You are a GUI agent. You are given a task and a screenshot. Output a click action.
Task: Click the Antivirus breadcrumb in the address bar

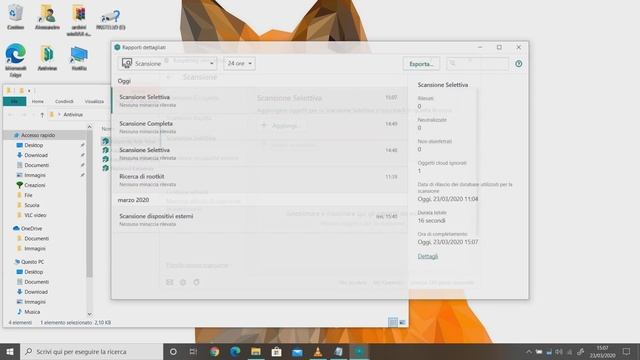click(73, 115)
